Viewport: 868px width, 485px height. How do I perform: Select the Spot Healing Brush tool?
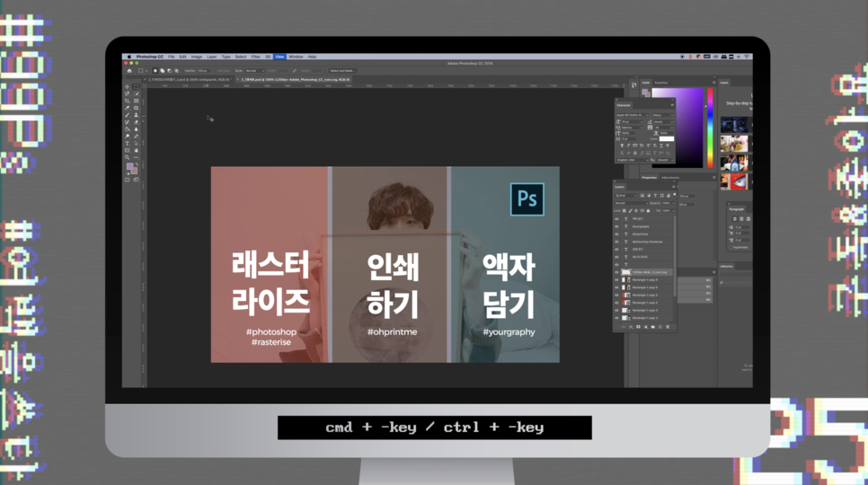coord(137,108)
